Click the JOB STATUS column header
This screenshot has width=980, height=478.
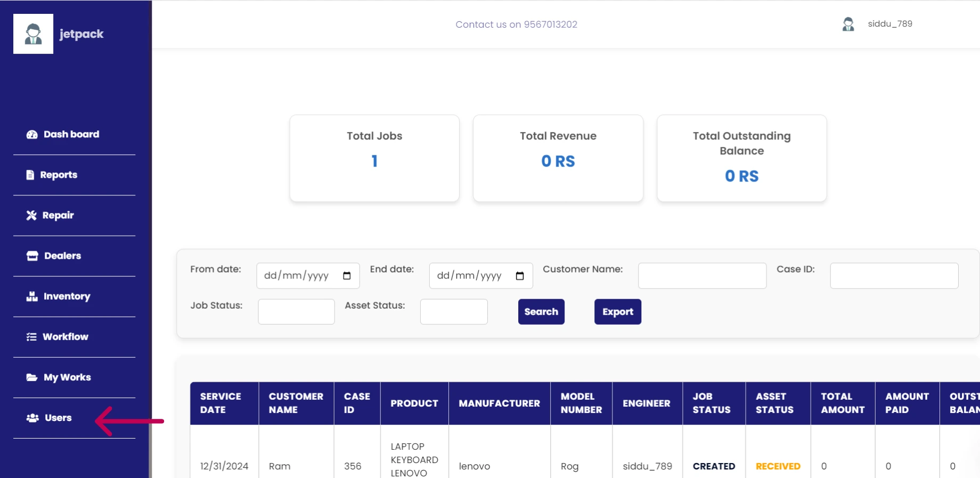[x=714, y=403]
